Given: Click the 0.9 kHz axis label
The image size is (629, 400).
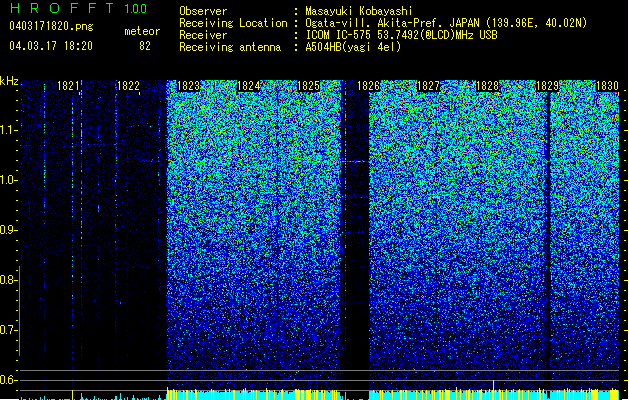Looking at the screenshot, I should coord(8,230).
